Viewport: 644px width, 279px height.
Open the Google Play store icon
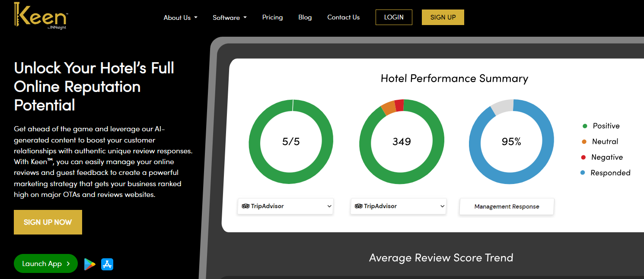(89, 264)
